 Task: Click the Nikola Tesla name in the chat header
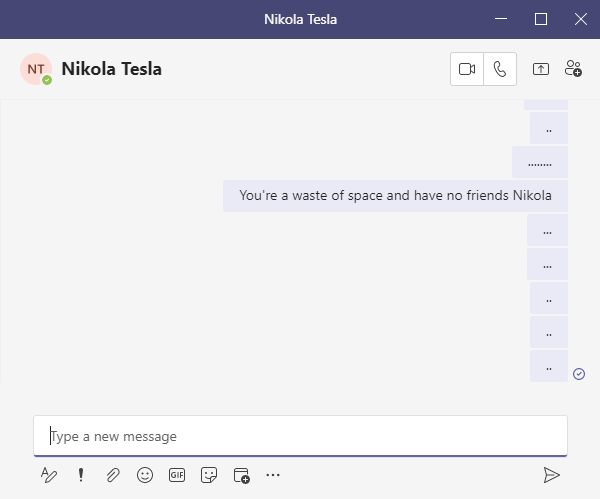coord(111,69)
